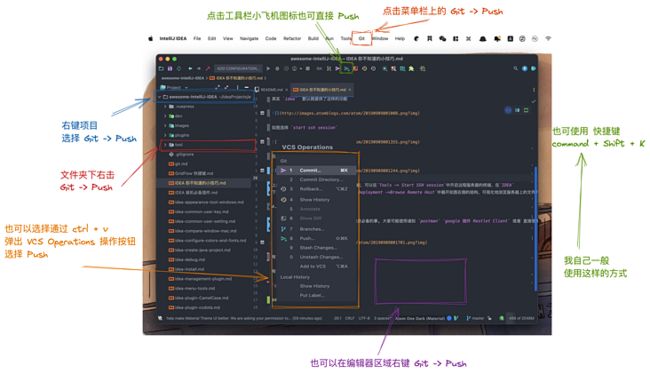
Task: Click the UTF-8 encoding status bar entry
Action: tap(364, 318)
